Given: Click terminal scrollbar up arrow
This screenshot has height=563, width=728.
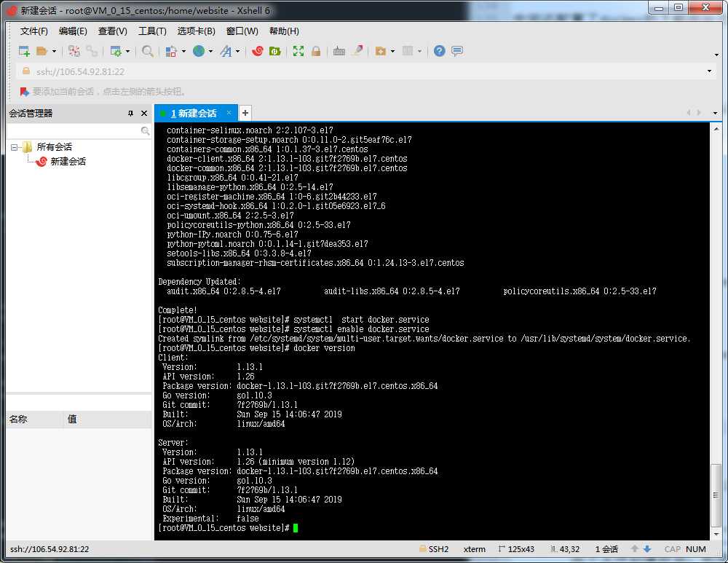Looking at the screenshot, I should click(716, 129).
